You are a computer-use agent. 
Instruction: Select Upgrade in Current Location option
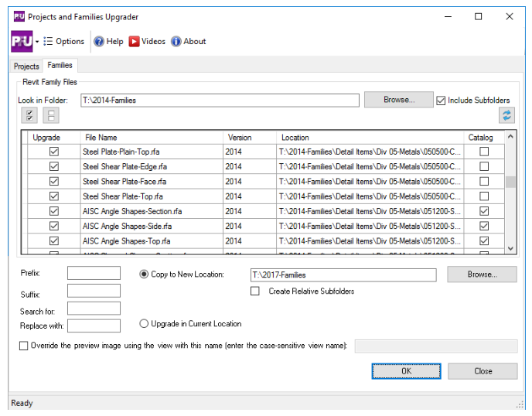[x=144, y=324]
